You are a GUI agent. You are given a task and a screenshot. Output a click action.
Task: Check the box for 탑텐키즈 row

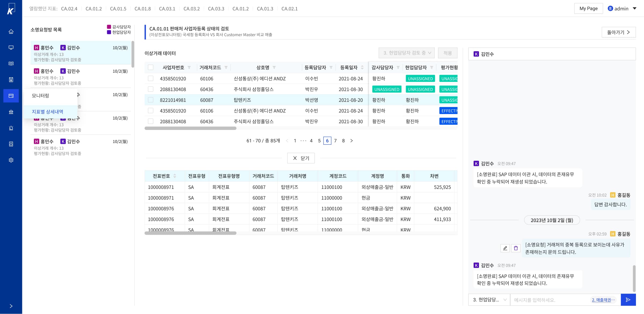pyautogui.click(x=151, y=100)
